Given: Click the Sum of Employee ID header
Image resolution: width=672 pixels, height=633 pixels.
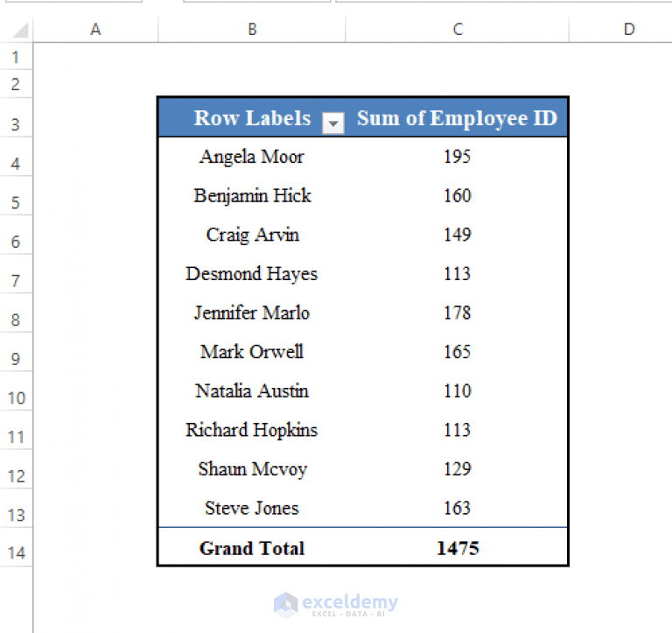Looking at the screenshot, I should 457,118.
